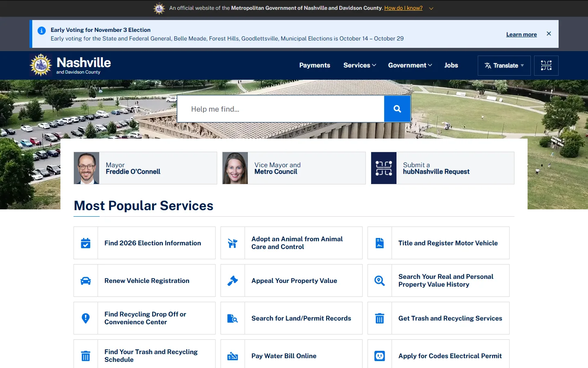The width and height of the screenshot is (588, 368).
Task: Expand the official website banner chevron
Action: click(x=431, y=8)
